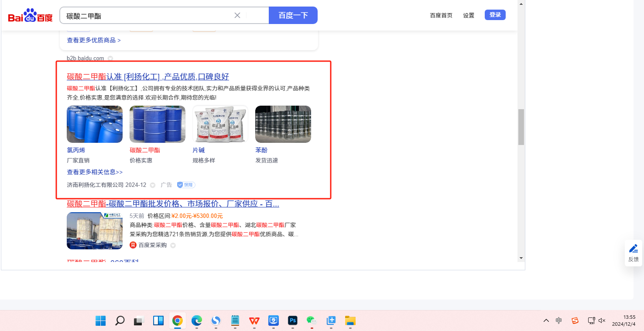Open the 片碱 white bags thumbnail
The height and width of the screenshot is (331, 644).
[x=220, y=124]
